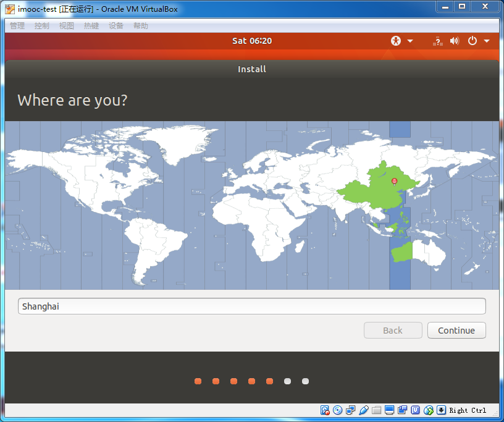Open the 热键 menu
Image resolution: width=504 pixels, height=422 pixels.
click(91, 26)
